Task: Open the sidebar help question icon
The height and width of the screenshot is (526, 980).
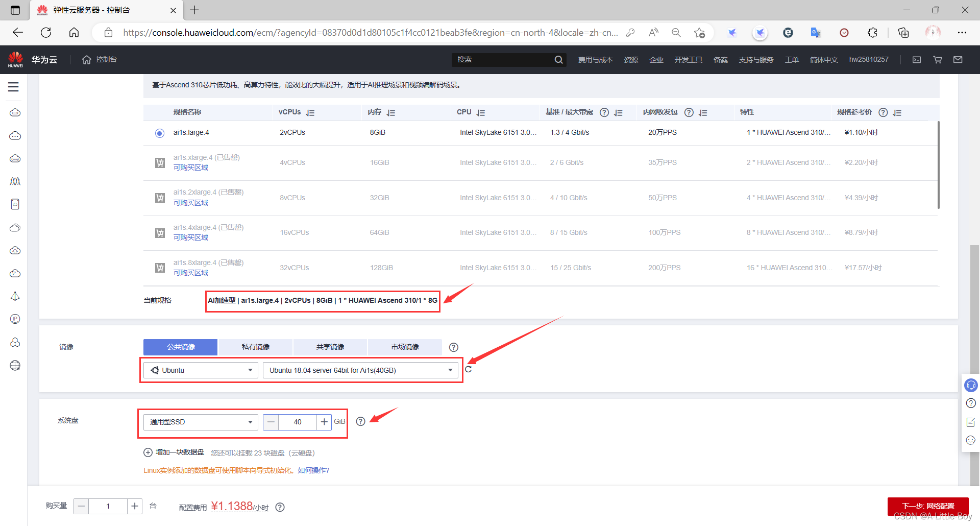Action: pyautogui.click(x=971, y=403)
